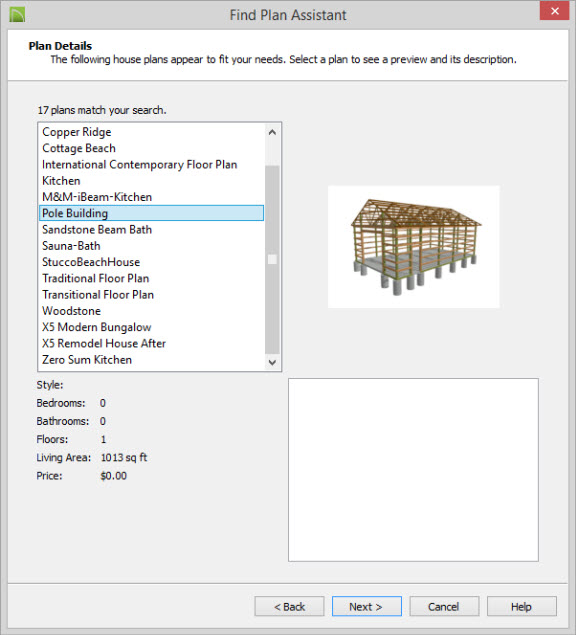Pick the M&M-iBeam-Kitchen plan
The image size is (576, 635).
tap(97, 197)
